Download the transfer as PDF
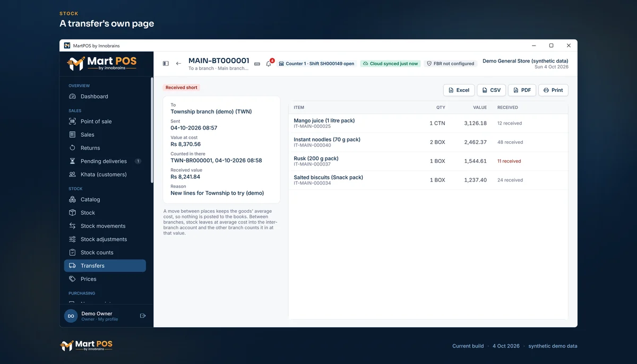This screenshot has width=637, height=364. click(x=522, y=90)
